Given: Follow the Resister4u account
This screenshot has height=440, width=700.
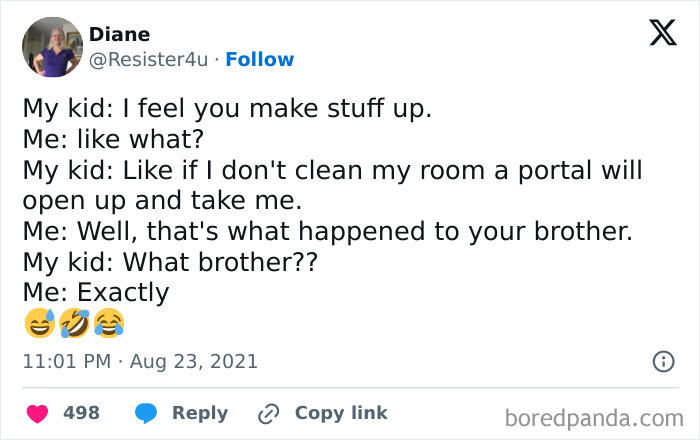Looking at the screenshot, I should [x=260, y=60].
